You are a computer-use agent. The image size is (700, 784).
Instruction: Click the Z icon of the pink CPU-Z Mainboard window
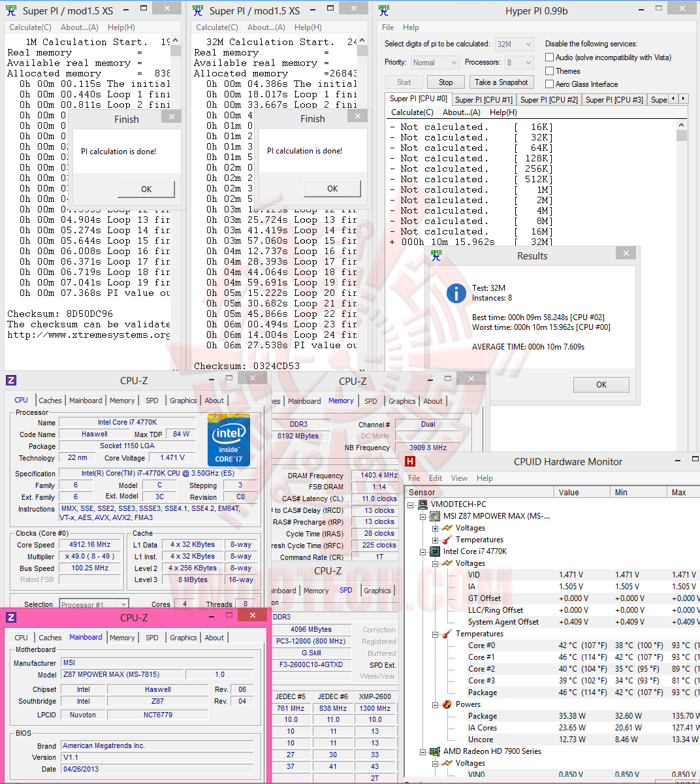coord(11,617)
